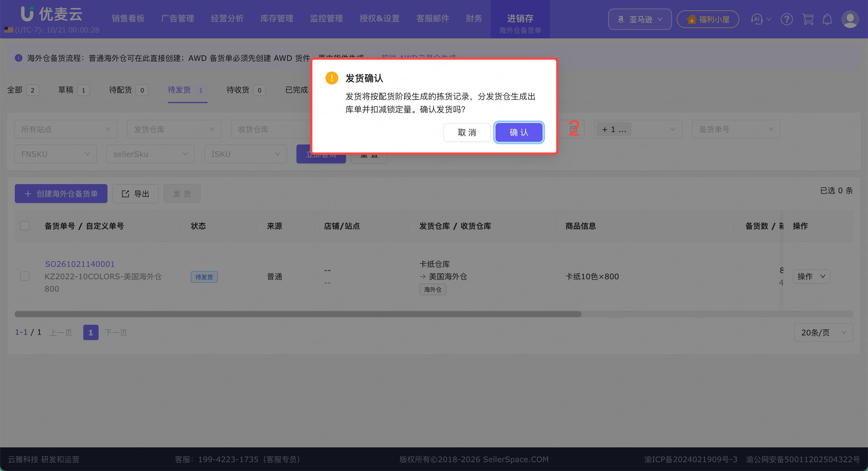Confirm shipment with the 确认 button
Viewport: 868px width, 471px height.
point(518,132)
